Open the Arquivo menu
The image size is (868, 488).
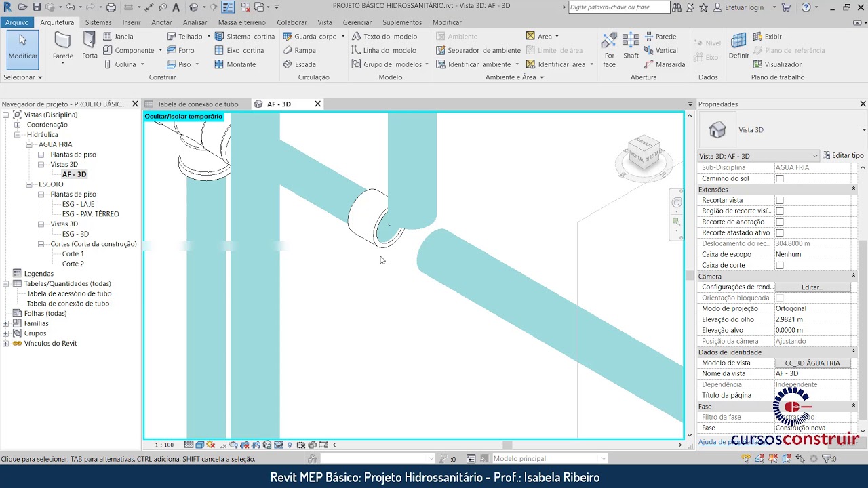17,22
